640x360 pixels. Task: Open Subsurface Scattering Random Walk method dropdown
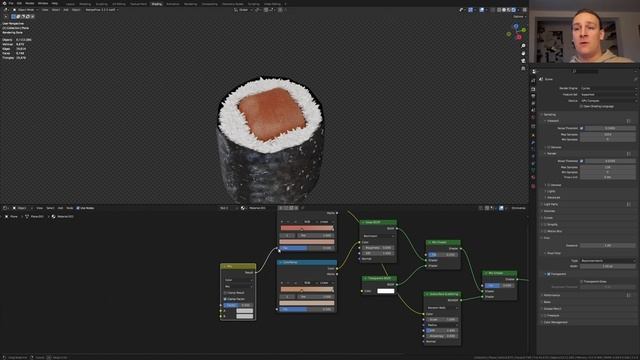tap(442, 308)
